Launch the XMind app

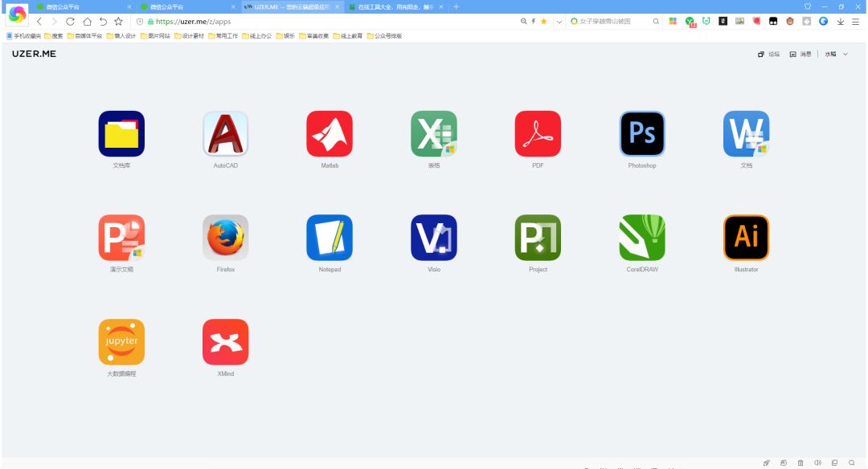click(x=225, y=342)
